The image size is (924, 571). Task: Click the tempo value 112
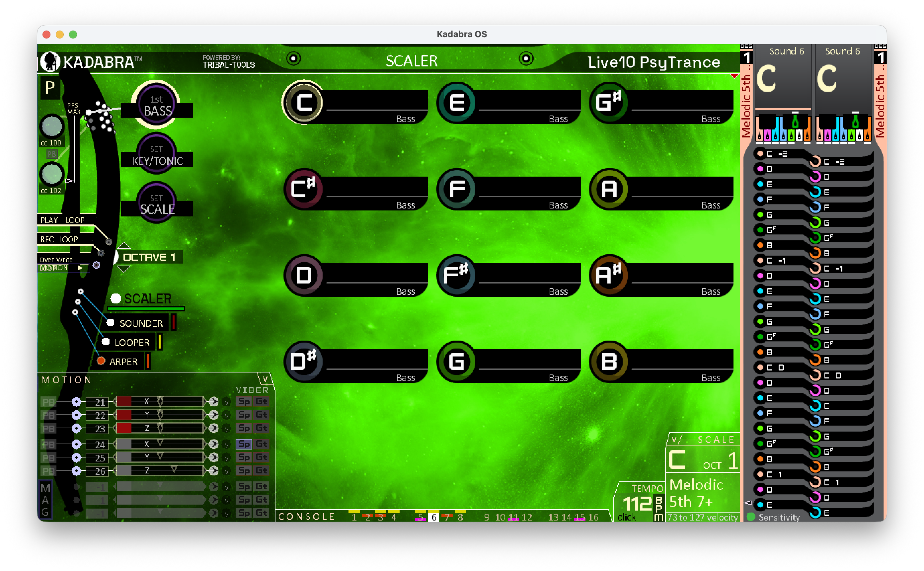[x=637, y=503]
